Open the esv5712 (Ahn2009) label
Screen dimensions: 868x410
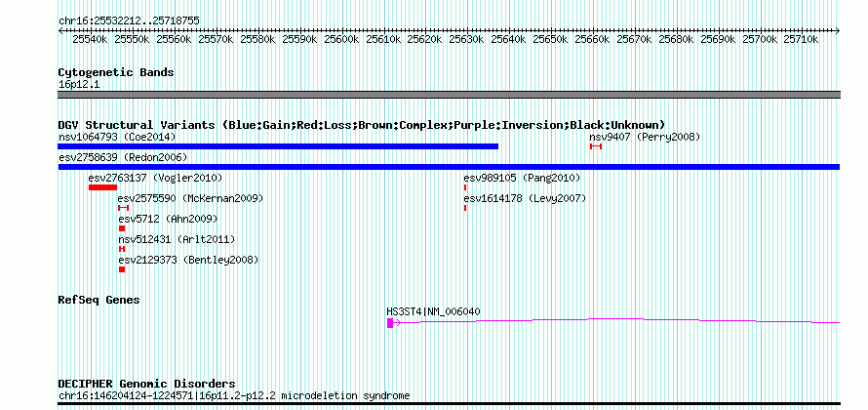168,219
